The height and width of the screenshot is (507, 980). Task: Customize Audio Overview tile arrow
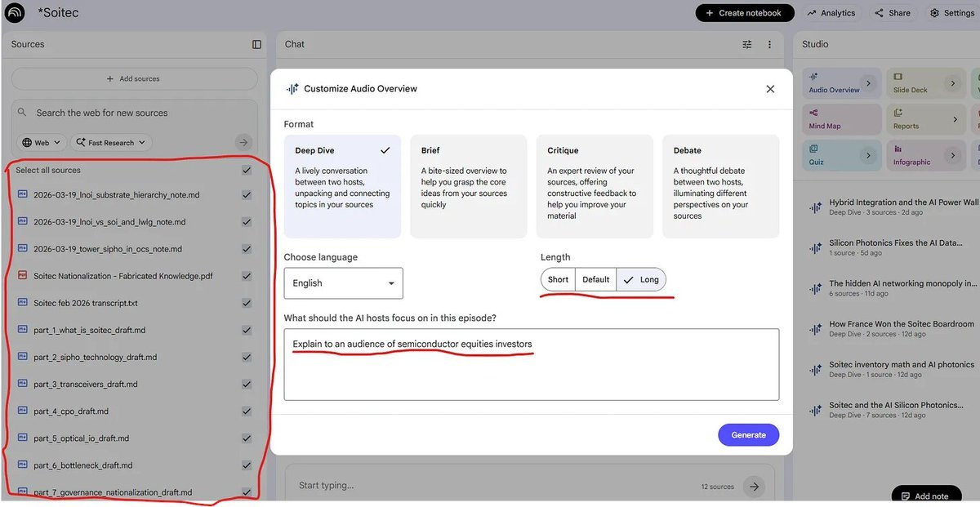[x=869, y=83]
